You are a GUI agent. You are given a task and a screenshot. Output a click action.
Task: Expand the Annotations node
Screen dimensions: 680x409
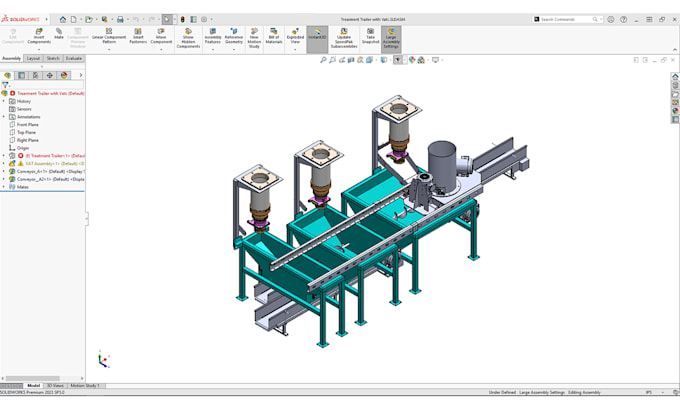click(4, 117)
